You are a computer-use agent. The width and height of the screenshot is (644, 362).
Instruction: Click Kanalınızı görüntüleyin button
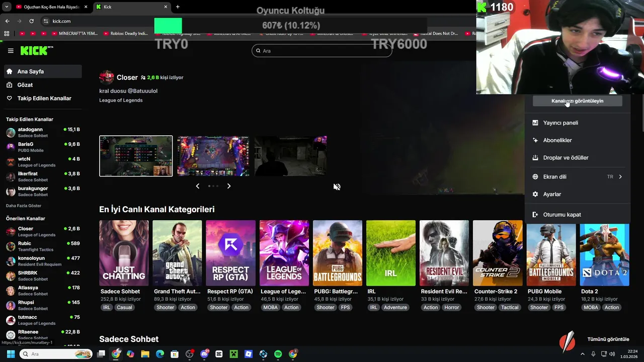(577, 101)
